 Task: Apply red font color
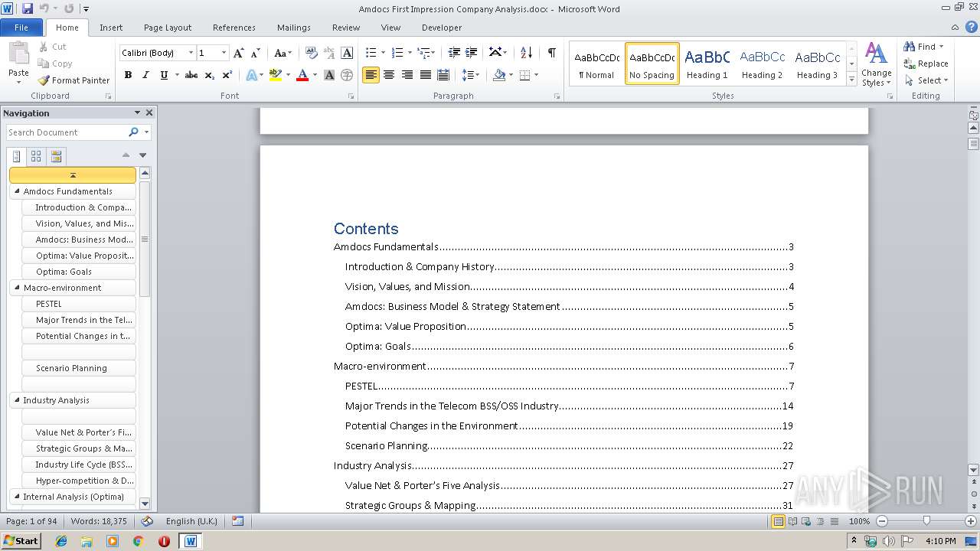(302, 75)
